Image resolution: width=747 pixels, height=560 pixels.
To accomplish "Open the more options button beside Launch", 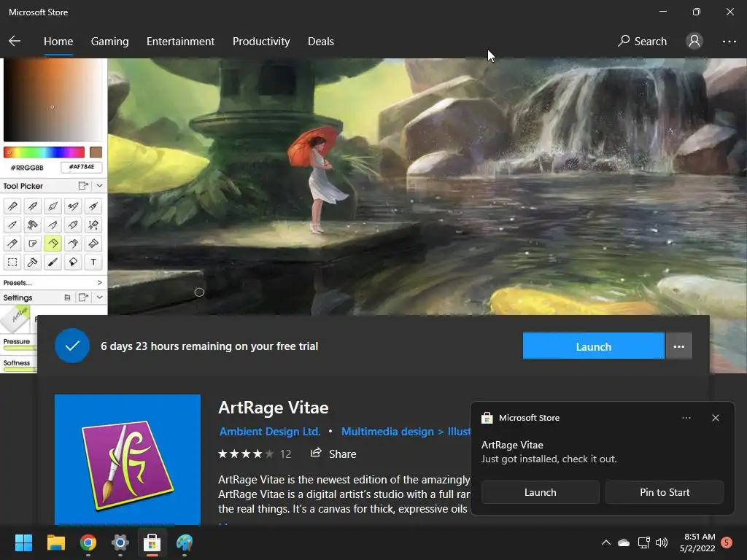I will click(x=679, y=346).
